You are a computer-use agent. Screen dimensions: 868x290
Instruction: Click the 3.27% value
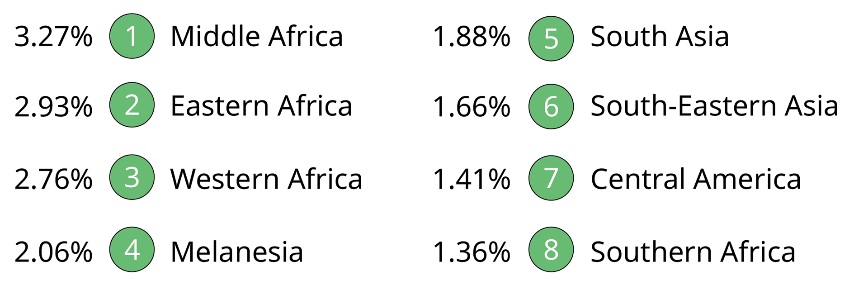pyautogui.click(x=53, y=37)
